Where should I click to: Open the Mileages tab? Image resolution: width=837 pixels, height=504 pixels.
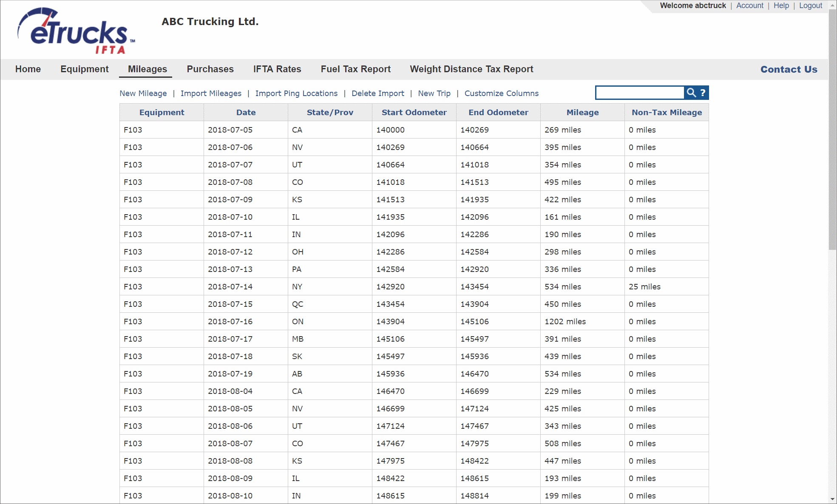[x=147, y=69]
